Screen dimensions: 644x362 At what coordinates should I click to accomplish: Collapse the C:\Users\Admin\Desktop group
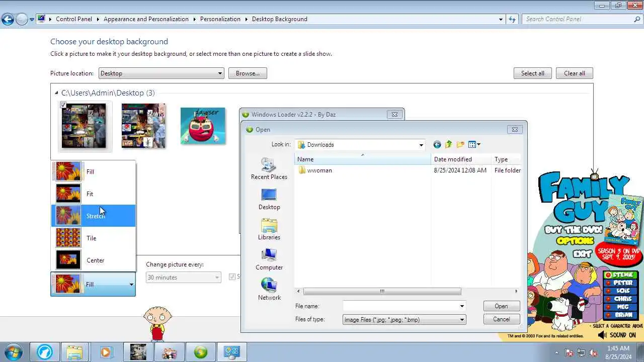(56, 93)
